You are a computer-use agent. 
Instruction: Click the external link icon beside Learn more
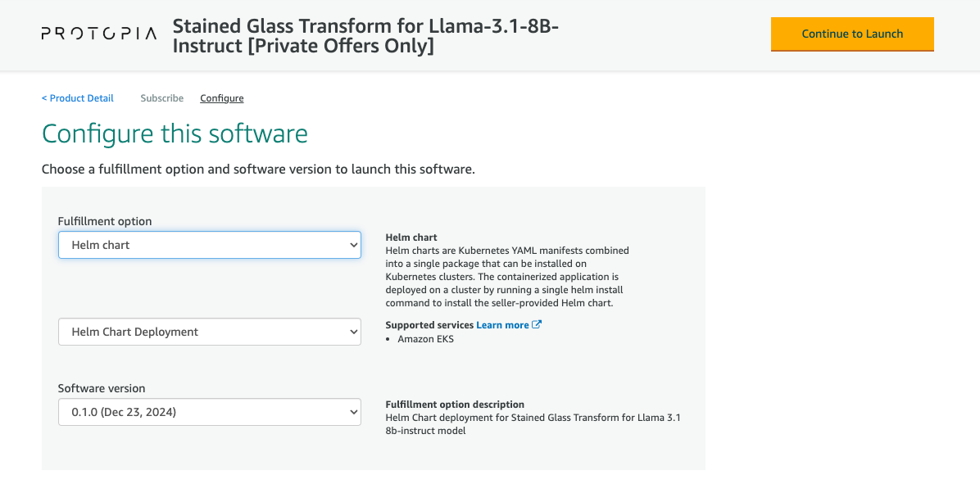click(x=538, y=324)
